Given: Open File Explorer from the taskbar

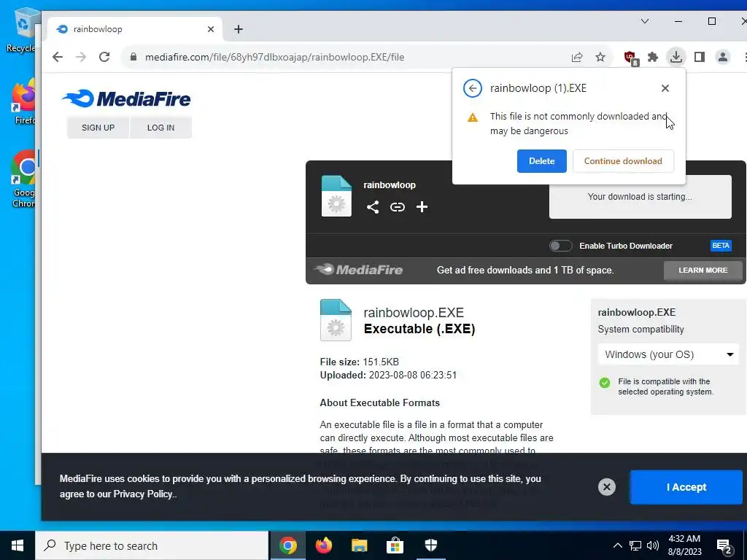Looking at the screenshot, I should 359,545.
